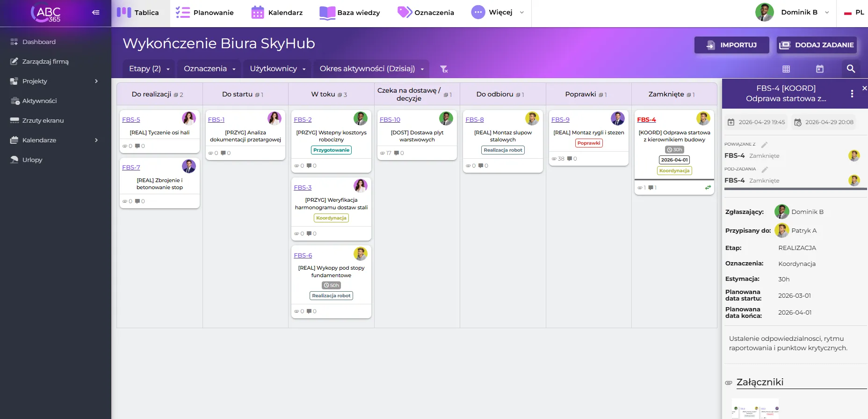Click the Poprawki tag on FBS-9
Image resolution: width=868 pixels, height=419 pixels.
click(x=589, y=143)
